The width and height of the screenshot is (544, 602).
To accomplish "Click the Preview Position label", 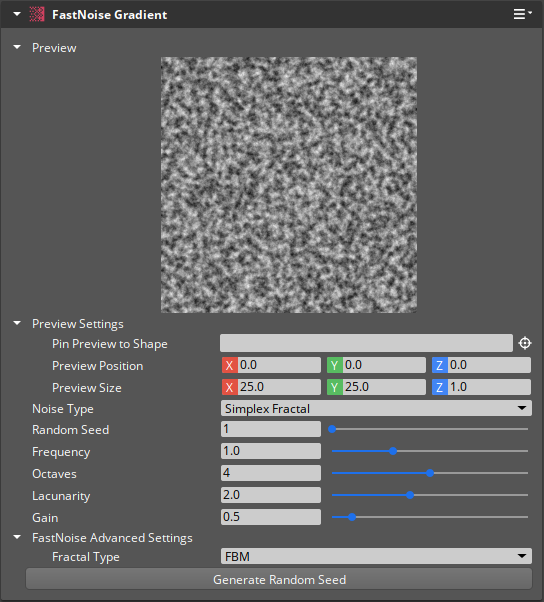I will 98,366.
